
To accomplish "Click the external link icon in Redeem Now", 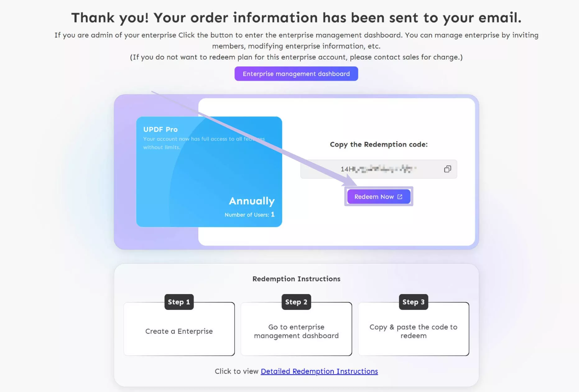I will (400, 197).
